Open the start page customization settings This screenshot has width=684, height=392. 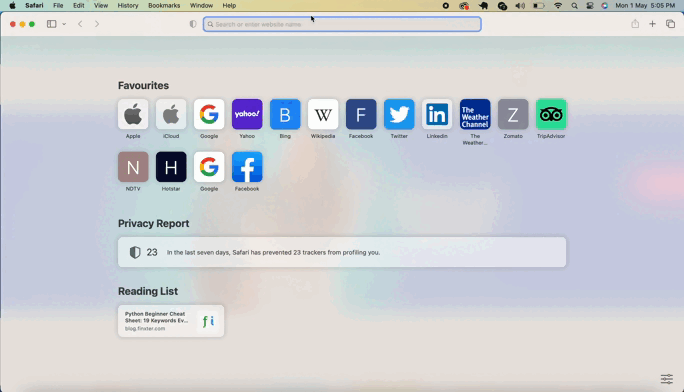(667, 379)
